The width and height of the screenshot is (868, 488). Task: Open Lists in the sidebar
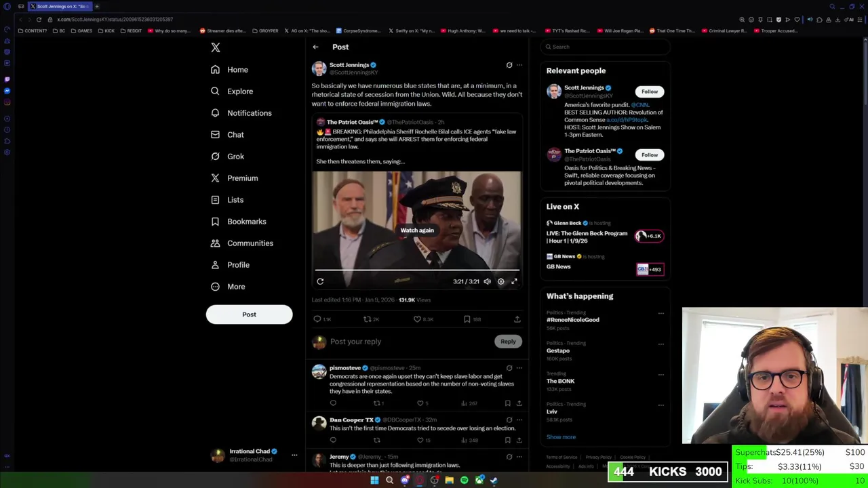coord(227,200)
